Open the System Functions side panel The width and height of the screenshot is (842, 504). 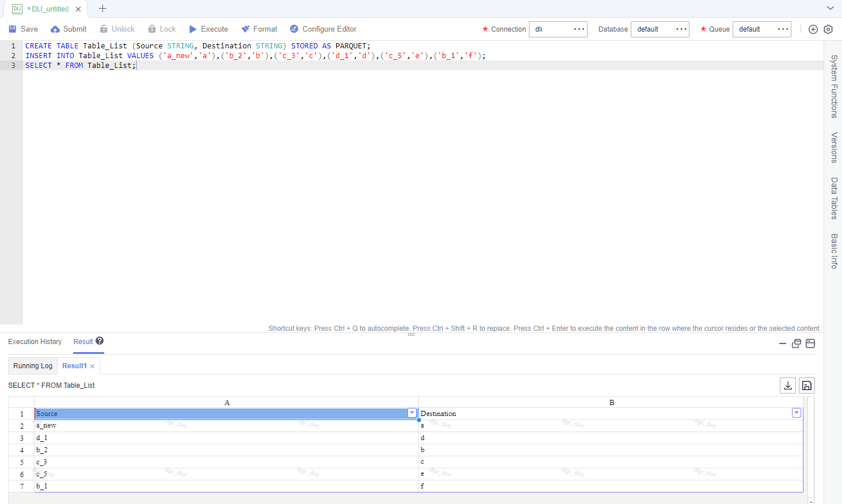coord(834,86)
